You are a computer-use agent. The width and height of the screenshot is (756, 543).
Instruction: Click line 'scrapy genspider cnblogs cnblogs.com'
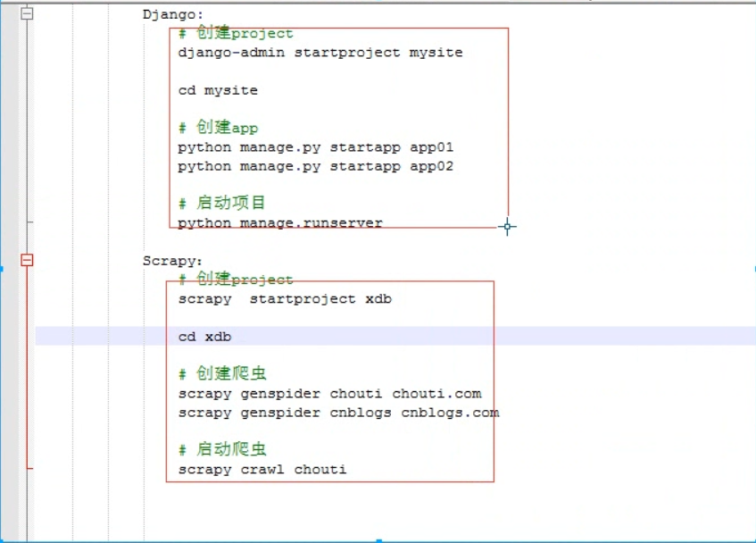(x=339, y=414)
